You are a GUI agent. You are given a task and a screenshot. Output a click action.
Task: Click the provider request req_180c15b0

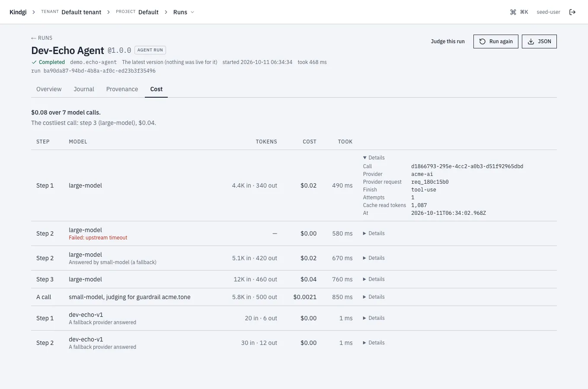point(430,182)
